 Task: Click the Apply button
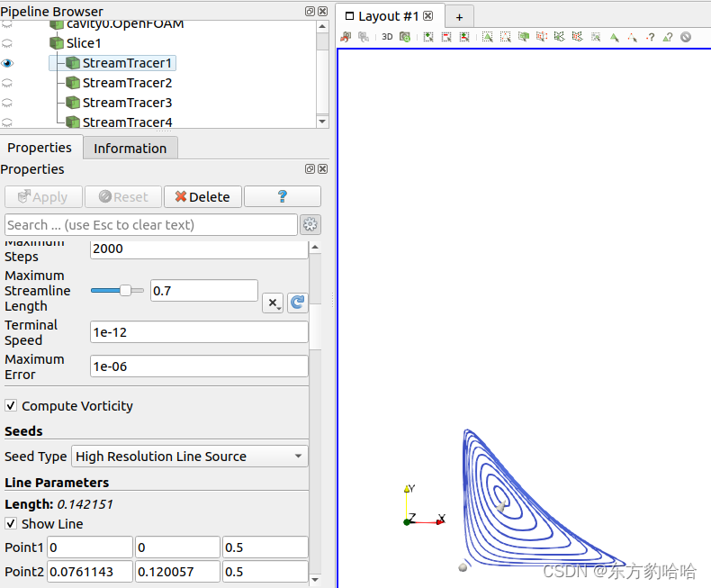(x=43, y=197)
